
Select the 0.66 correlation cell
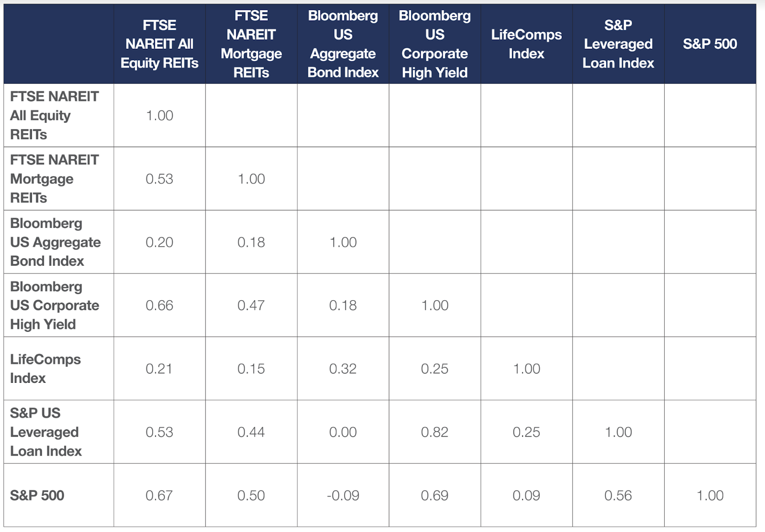(159, 305)
